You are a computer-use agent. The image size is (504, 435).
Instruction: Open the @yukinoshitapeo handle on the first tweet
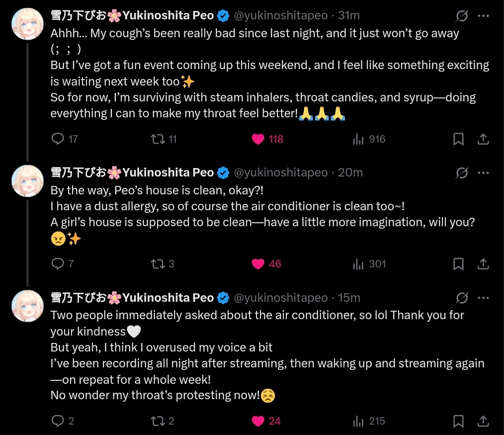point(281,16)
